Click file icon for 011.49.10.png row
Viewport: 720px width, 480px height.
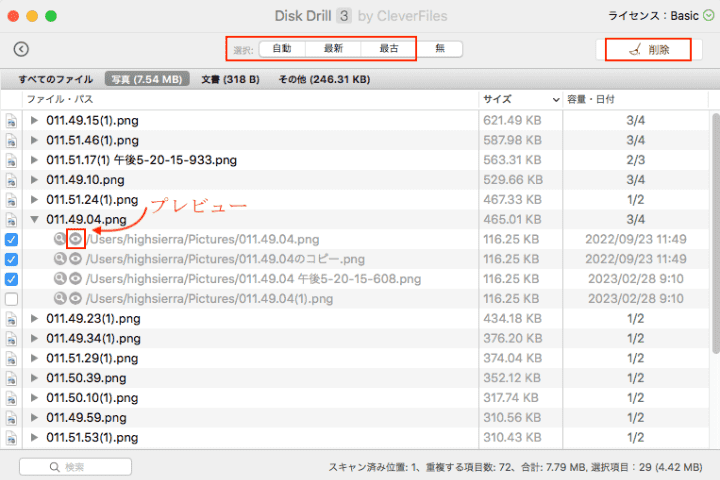pyautogui.click(x=11, y=180)
